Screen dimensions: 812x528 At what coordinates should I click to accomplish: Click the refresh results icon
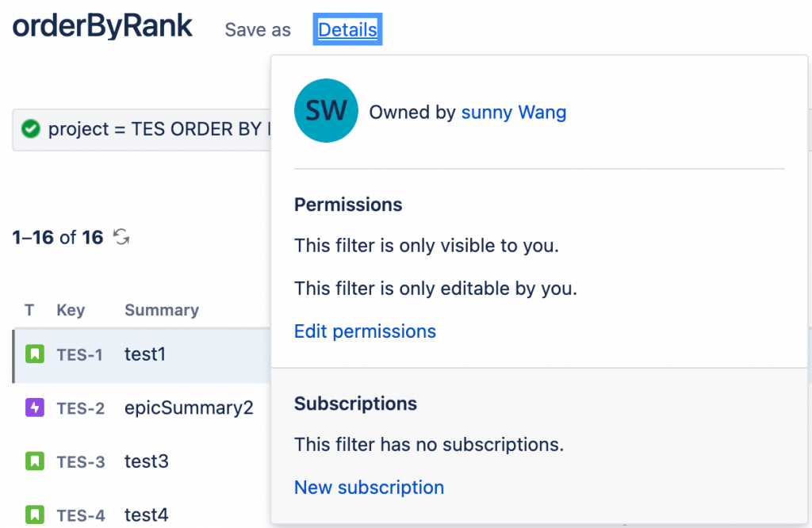[x=121, y=237]
